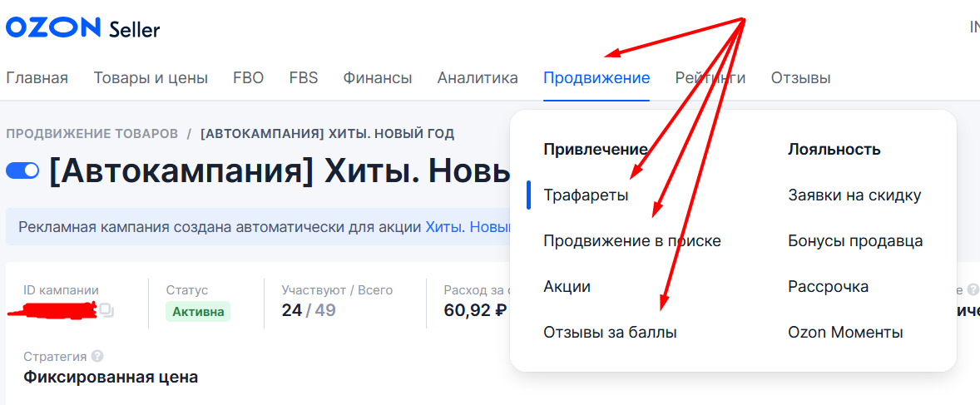The height and width of the screenshot is (405, 980).
Task: Open the FBO tab
Action: coord(248,78)
